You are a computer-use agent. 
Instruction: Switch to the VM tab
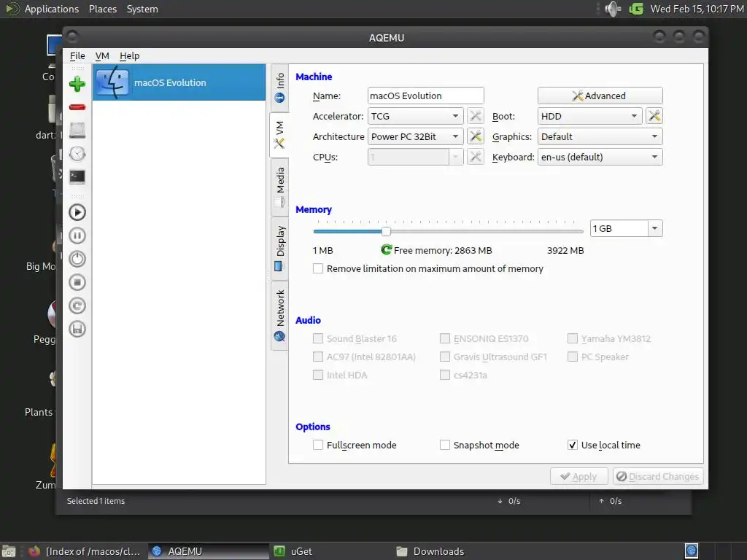[279, 135]
